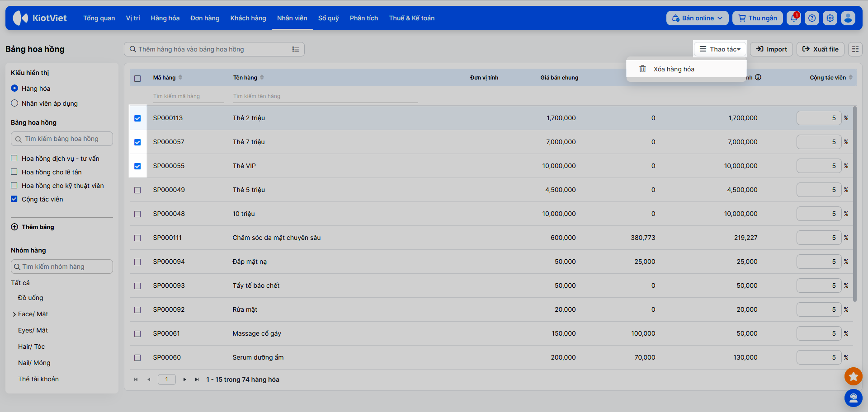868x412 pixels.
Task: Sort by Mã hàng arrows
Action: [180, 77]
